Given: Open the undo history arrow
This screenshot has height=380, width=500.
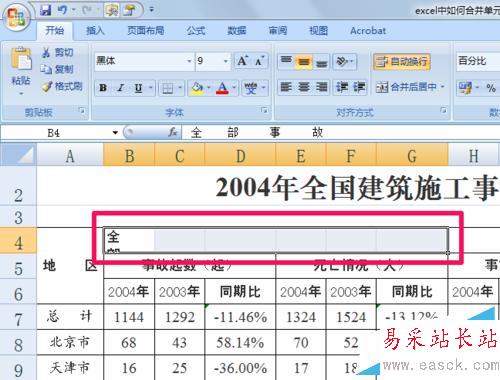Looking at the screenshot, I should coord(73,10).
